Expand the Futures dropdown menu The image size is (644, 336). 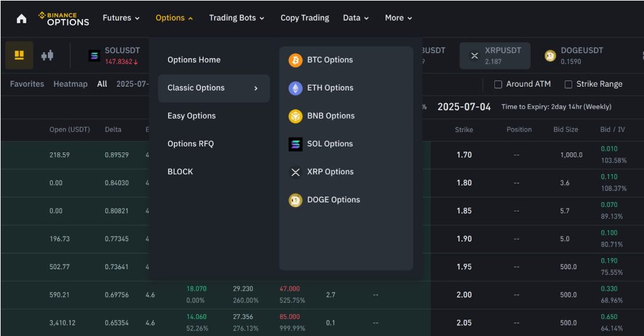tap(121, 18)
